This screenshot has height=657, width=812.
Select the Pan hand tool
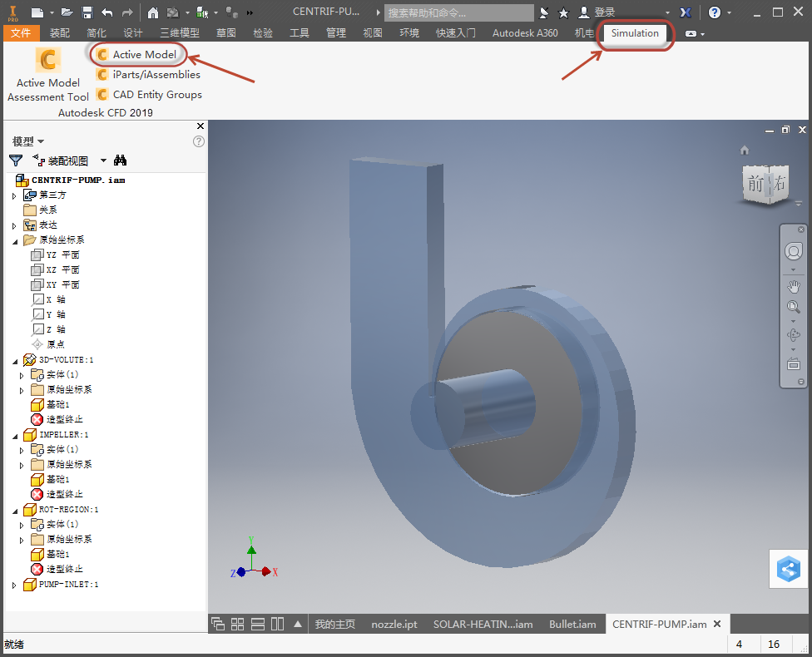coord(794,286)
